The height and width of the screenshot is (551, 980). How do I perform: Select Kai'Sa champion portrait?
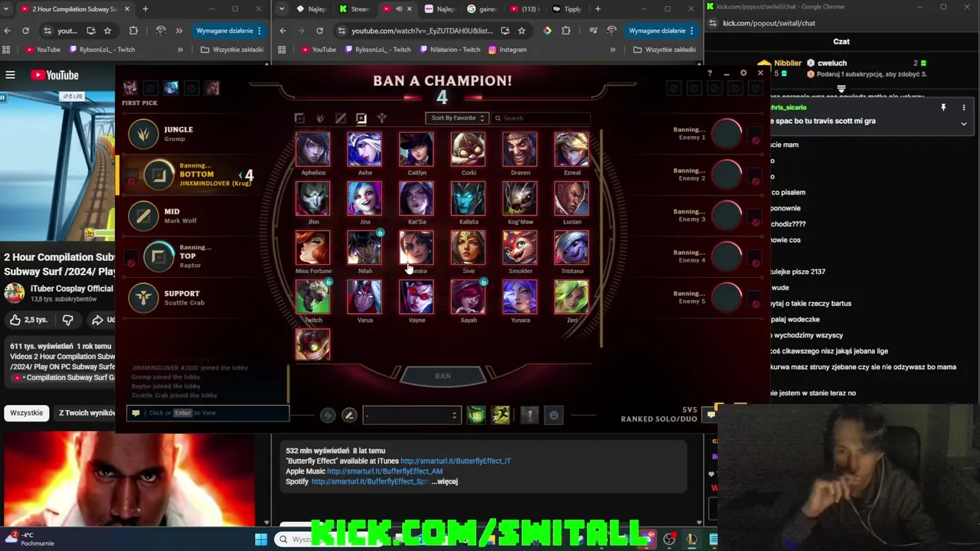(x=416, y=198)
